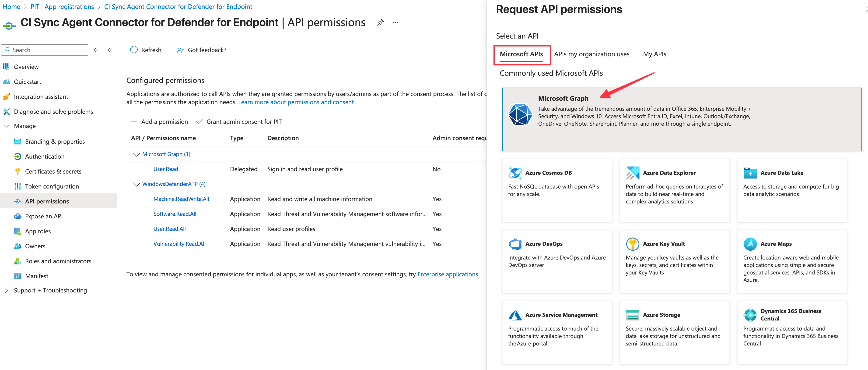Image resolution: width=868 pixels, height=370 pixels.
Task: Click the Dynamics 365 Business Central icon
Action: (750, 315)
